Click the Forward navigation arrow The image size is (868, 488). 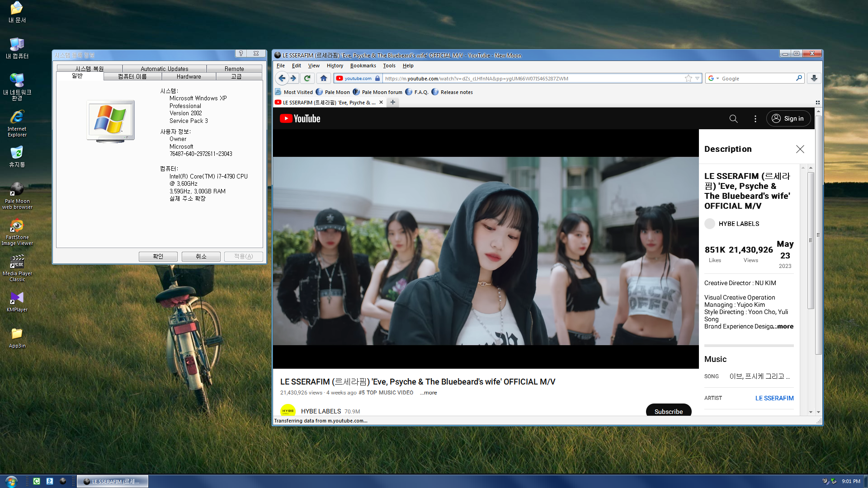point(293,78)
